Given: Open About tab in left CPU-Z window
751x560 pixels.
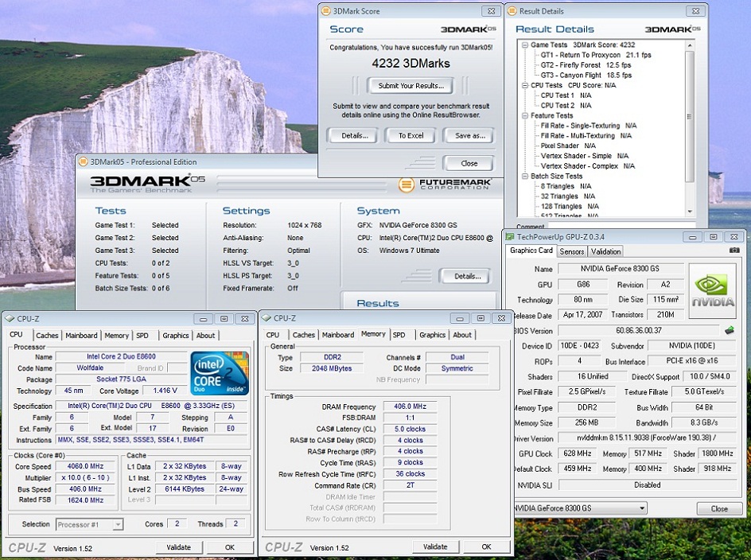Looking at the screenshot, I should 205,336.
